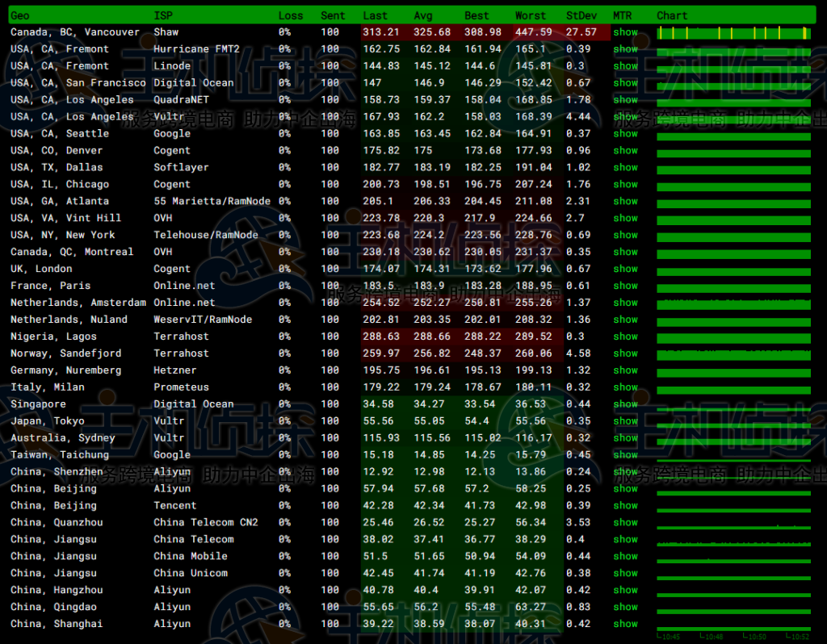This screenshot has width=827, height=644.
Task: Click 'show' for Australia Sydney Vultr
Action: [x=625, y=437]
